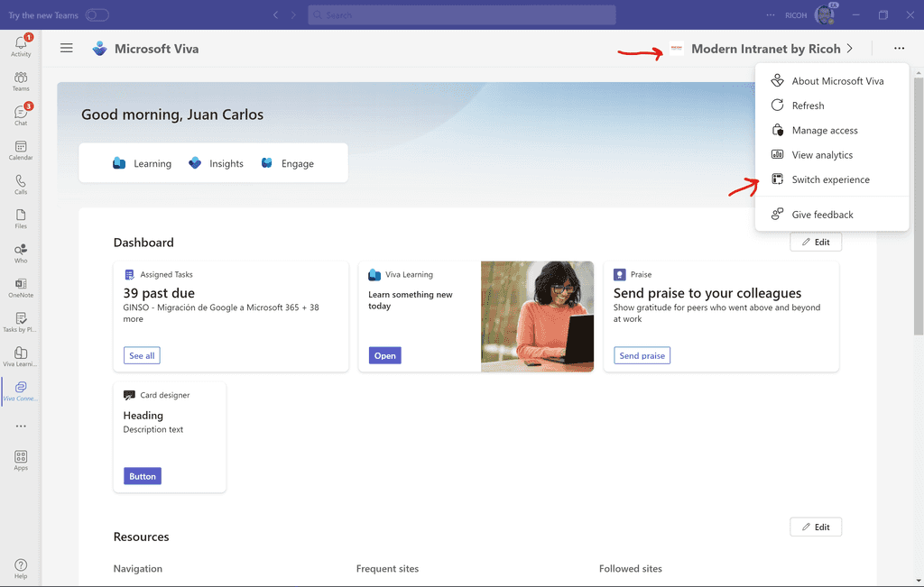Click Open on Viva Learning card
The width and height of the screenshot is (924, 587).
[x=384, y=355]
